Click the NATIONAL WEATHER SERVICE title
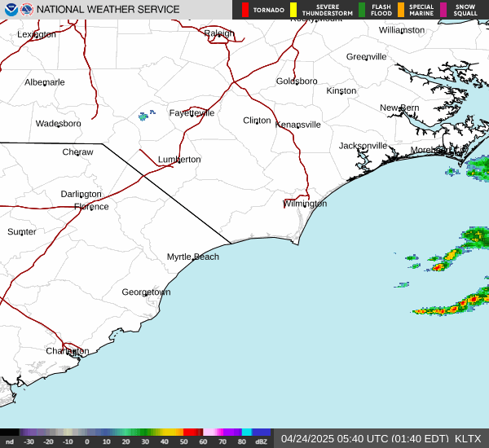489x448 pixels. tap(108, 10)
